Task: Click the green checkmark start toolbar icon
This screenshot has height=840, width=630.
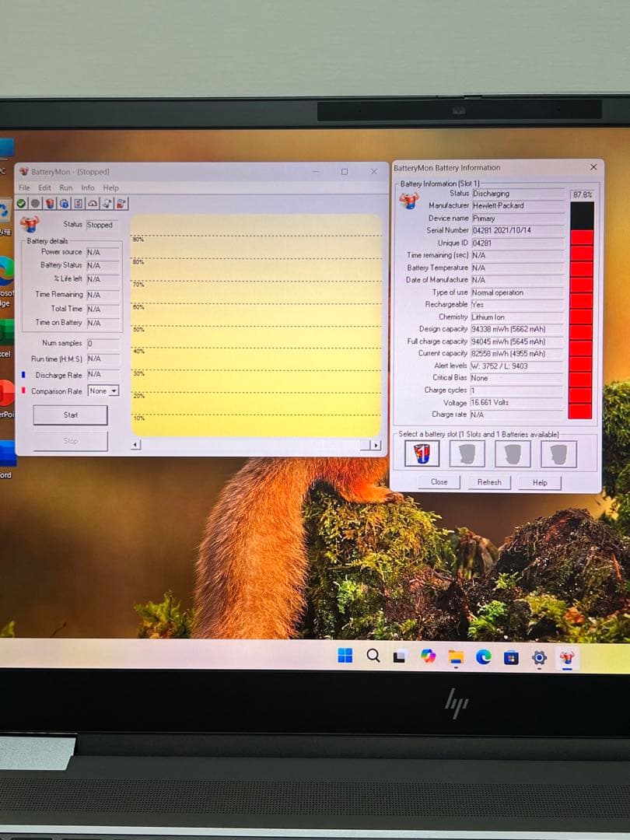Action: 21,204
